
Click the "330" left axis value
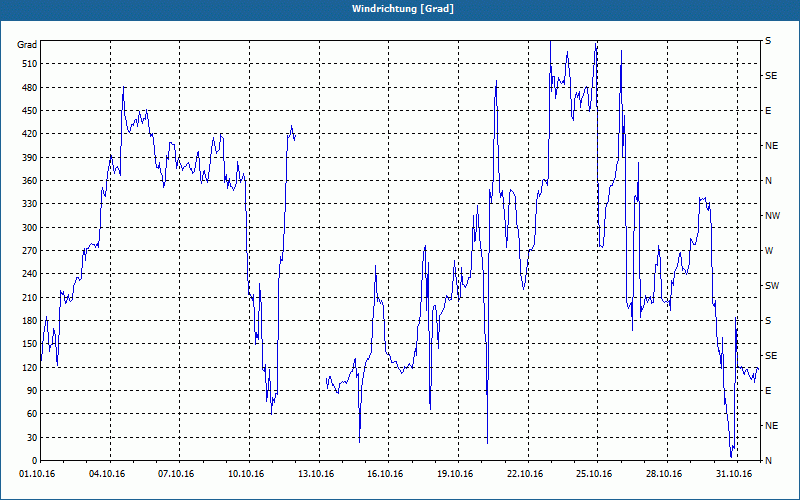coord(30,204)
